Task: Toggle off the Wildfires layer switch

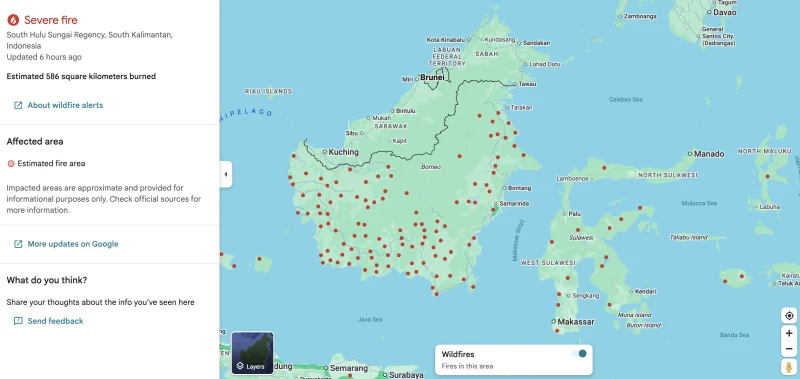Action: tap(580, 353)
